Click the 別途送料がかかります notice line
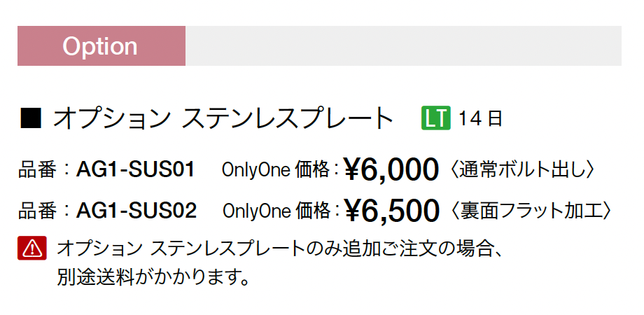The image size is (644, 315). click(x=153, y=277)
